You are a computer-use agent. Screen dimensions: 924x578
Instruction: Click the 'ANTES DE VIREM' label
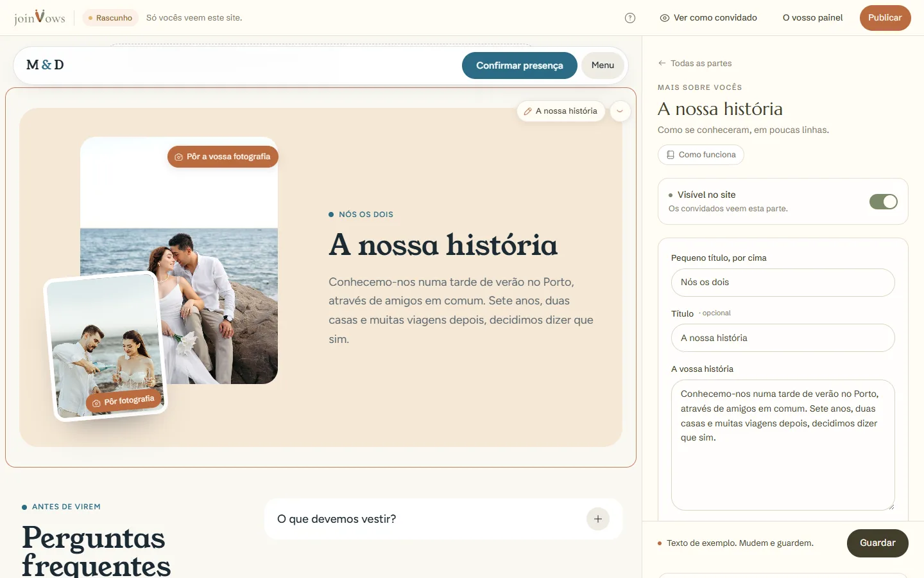66,507
